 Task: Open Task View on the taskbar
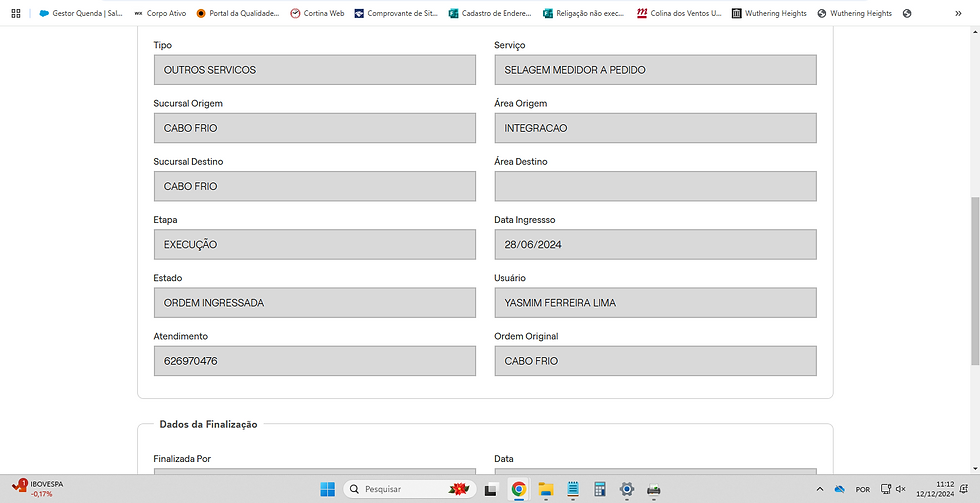(x=491, y=489)
